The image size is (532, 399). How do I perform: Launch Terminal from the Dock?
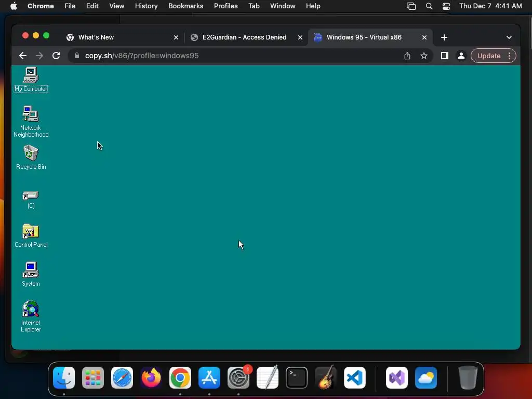pos(297,378)
